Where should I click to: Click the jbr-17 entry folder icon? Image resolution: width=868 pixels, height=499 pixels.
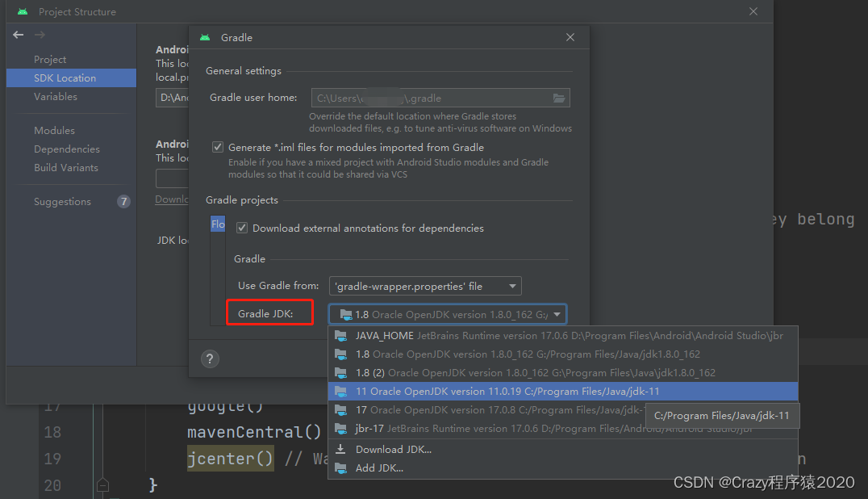(x=341, y=429)
